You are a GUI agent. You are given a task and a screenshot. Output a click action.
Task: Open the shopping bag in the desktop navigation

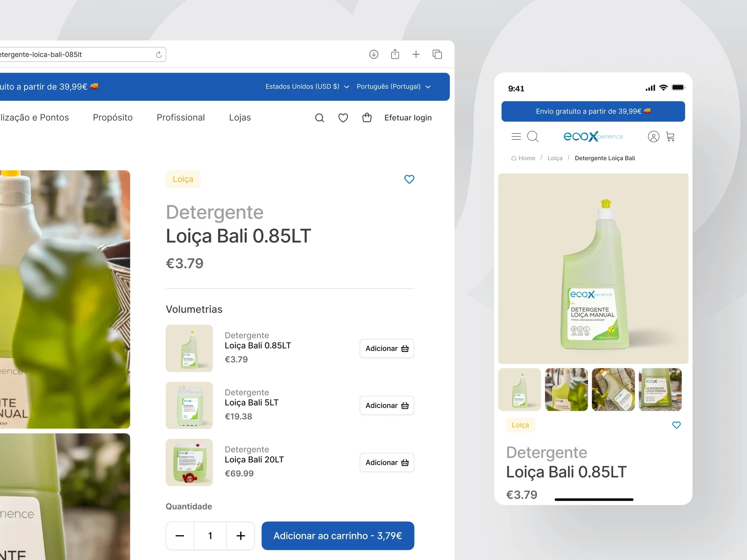click(x=367, y=117)
